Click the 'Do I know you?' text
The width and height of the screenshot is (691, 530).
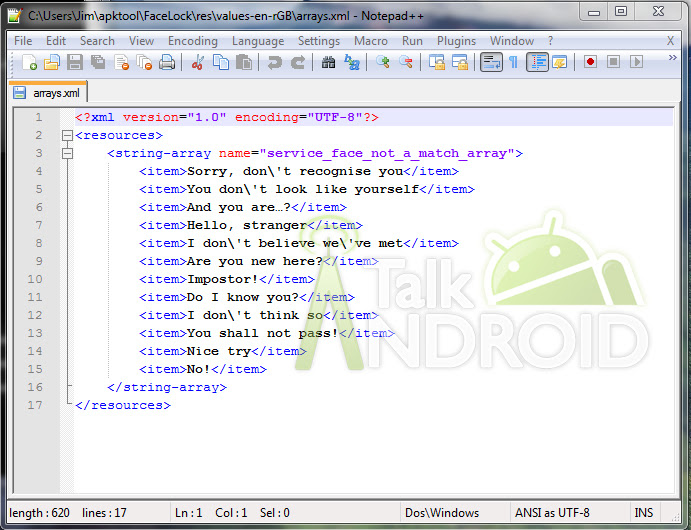pos(243,297)
